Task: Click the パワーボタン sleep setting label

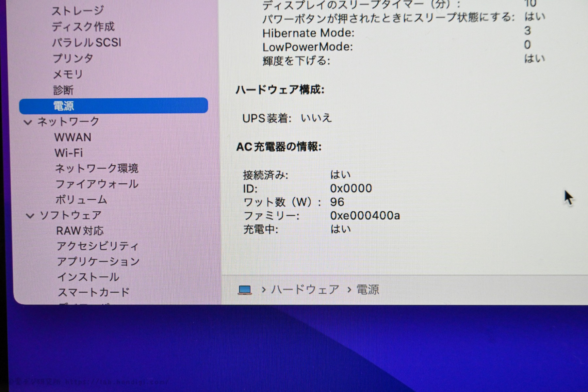Action: coord(389,18)
